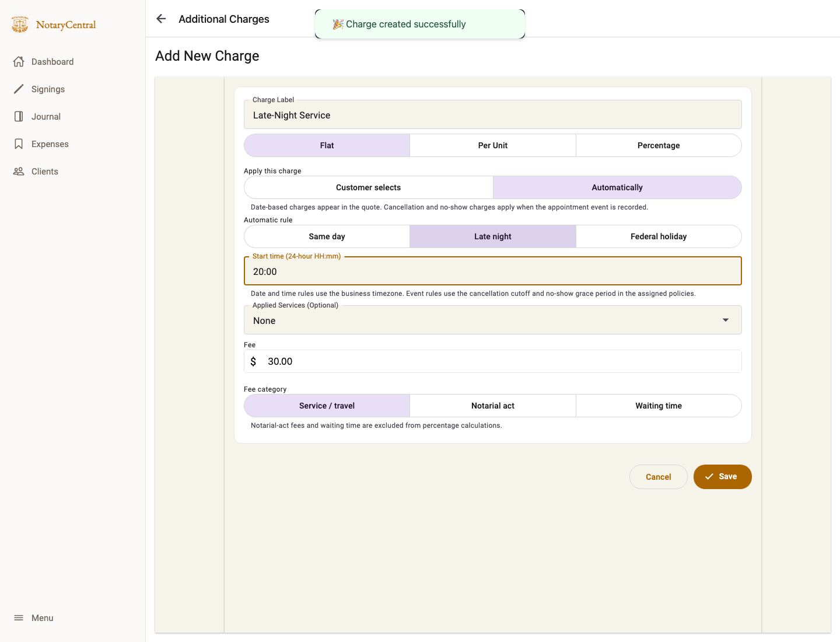Go back using the arrow icon

[162, 19]
